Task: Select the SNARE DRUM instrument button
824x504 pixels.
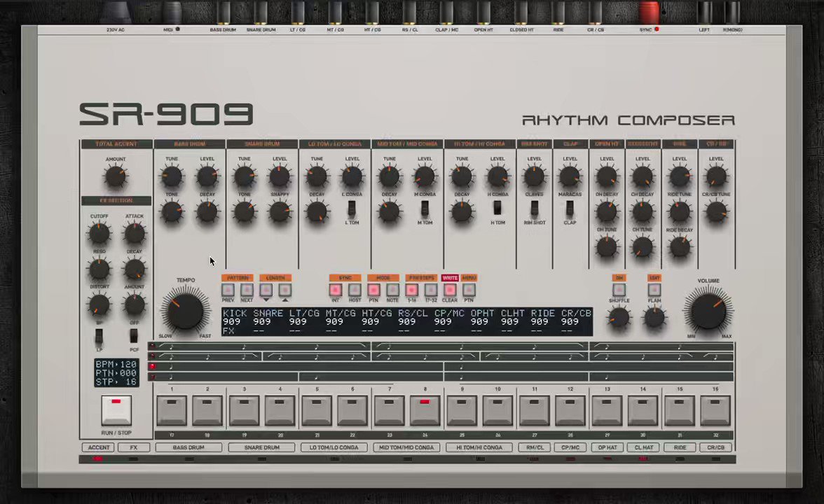Action: 262,447
